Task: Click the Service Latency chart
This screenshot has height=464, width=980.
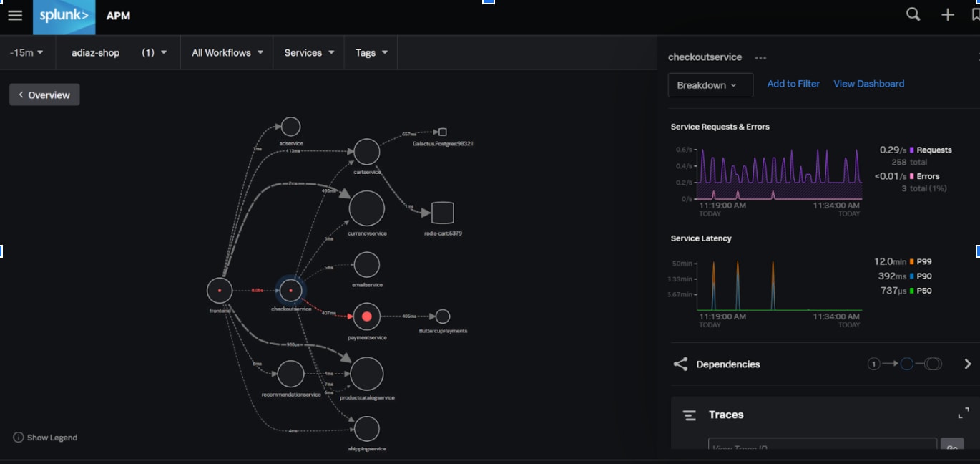Action: point(780,285)
